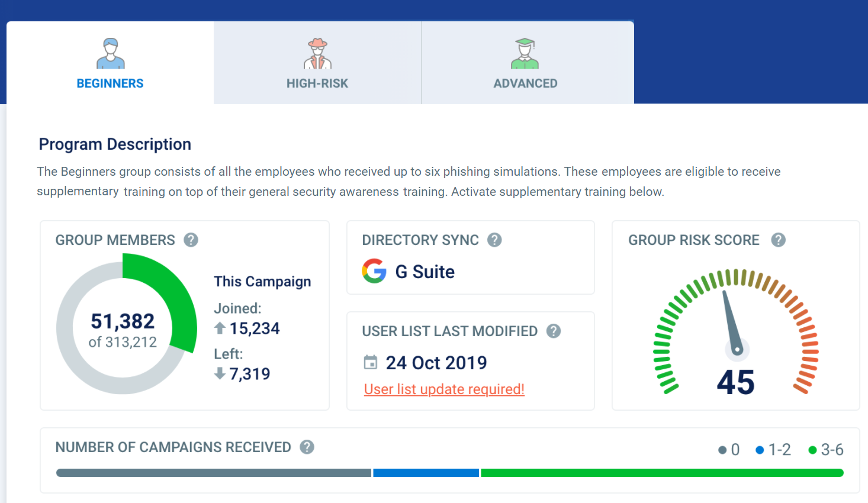The width and height of the screenshot is (868, 503).
Task: Open the User List Last Modified help icon
Action: (554, 331)
